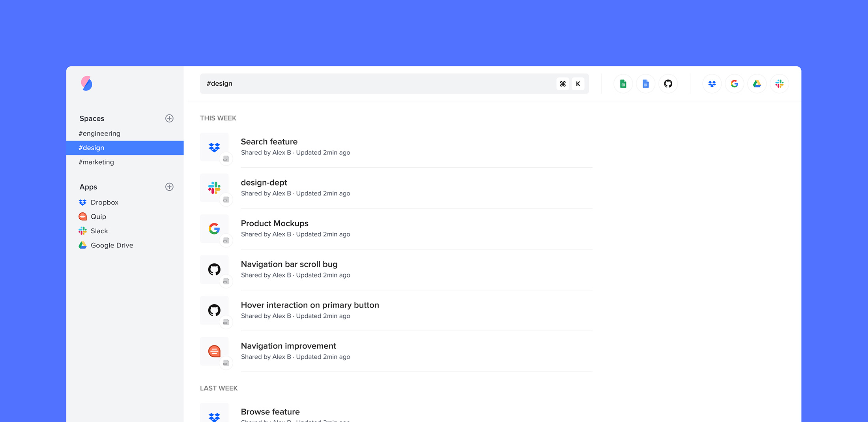The width and height of the screenshot is (868, 422).
Task: Open the Product Mockups item
Action: click(396, 229)
